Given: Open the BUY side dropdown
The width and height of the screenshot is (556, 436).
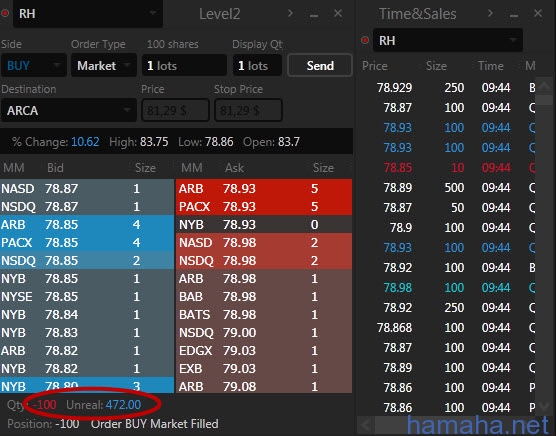Looking at the screenshot, I should 34,66.
